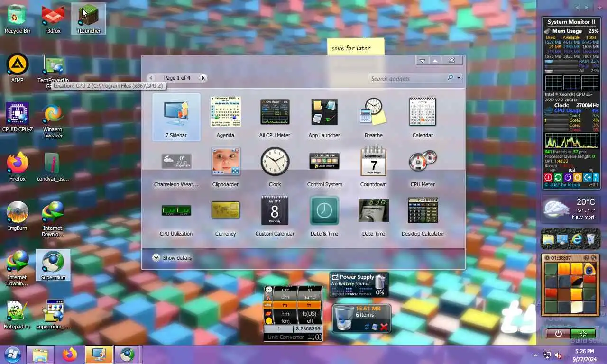Open the Windows Start menu
Screen dimensions: 607x364
(12, 354)
